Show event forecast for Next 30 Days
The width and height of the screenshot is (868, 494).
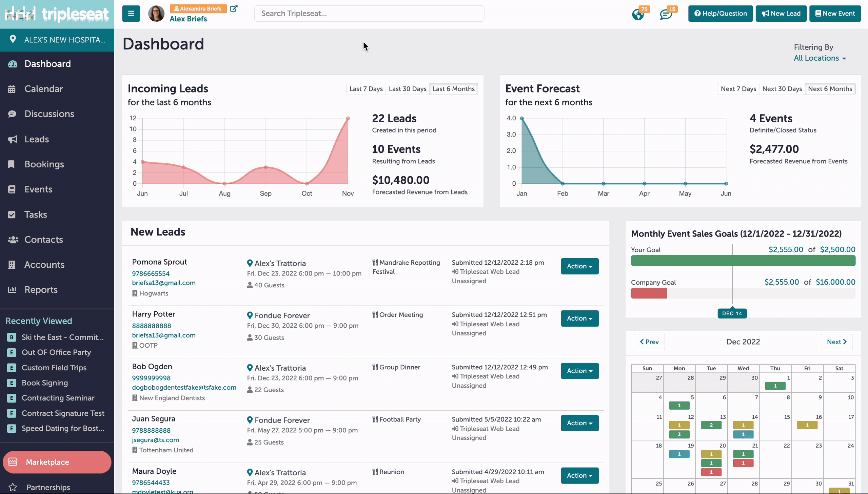point(782,89)
